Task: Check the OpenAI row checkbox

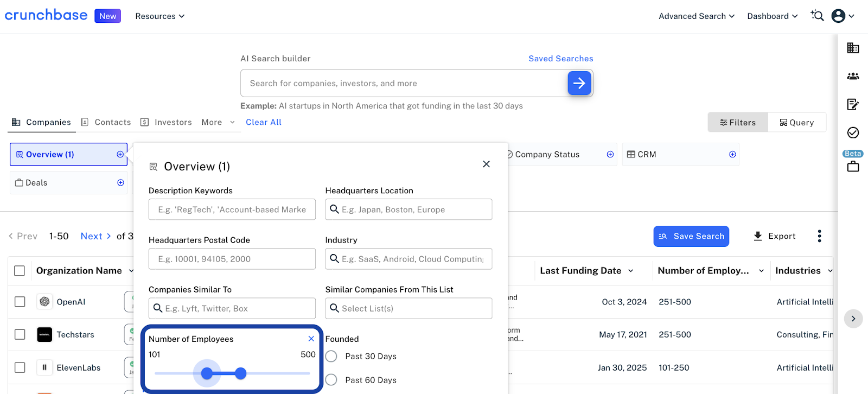Action: 20,302
